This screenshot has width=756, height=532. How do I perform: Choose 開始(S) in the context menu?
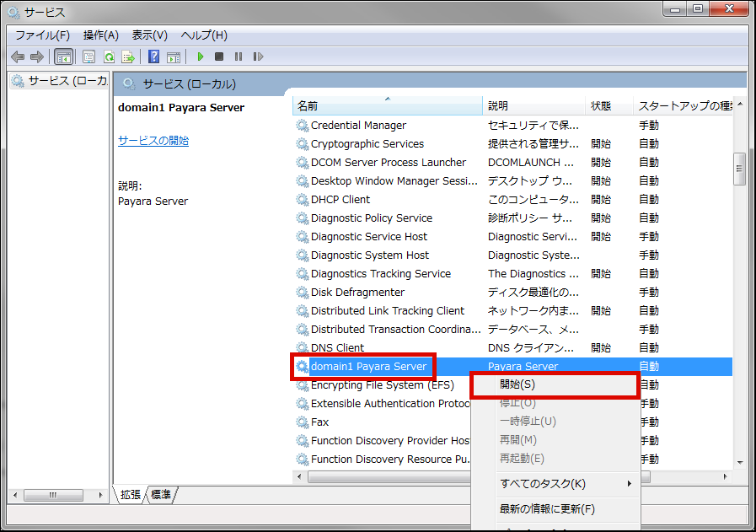tap(517, 384)
